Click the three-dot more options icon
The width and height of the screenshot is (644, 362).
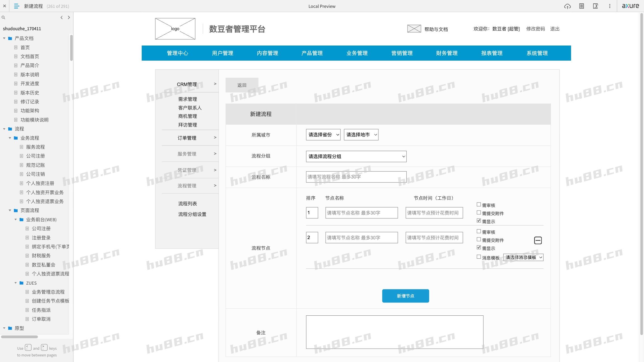(610, 6)
